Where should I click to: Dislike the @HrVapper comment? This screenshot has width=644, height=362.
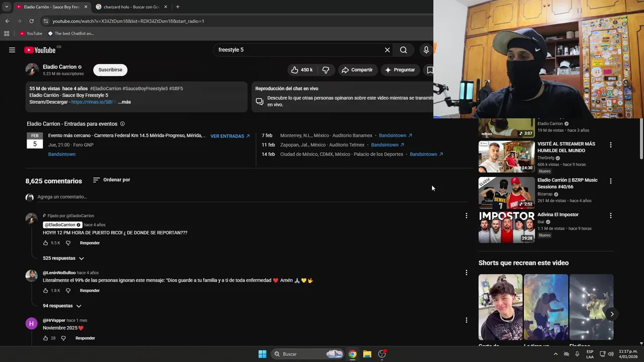click(63, 338)
